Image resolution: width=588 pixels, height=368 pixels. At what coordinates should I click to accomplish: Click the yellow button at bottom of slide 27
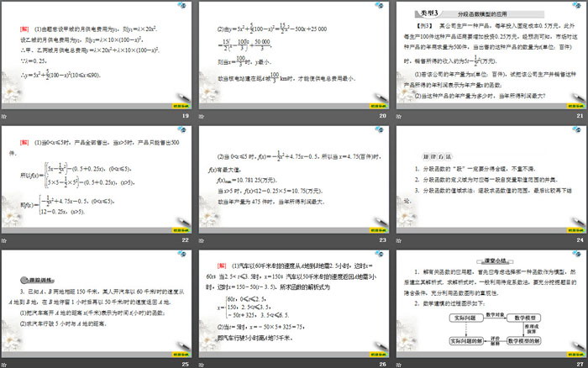pos(575,355)
